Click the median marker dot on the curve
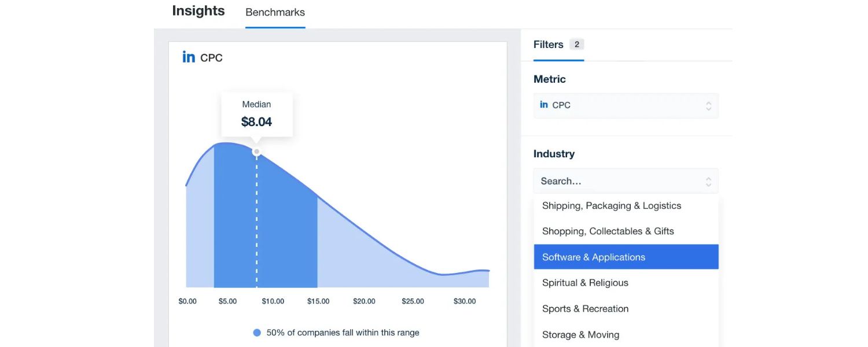This screenshot has height=347, width=868. [x=256, y=152]
